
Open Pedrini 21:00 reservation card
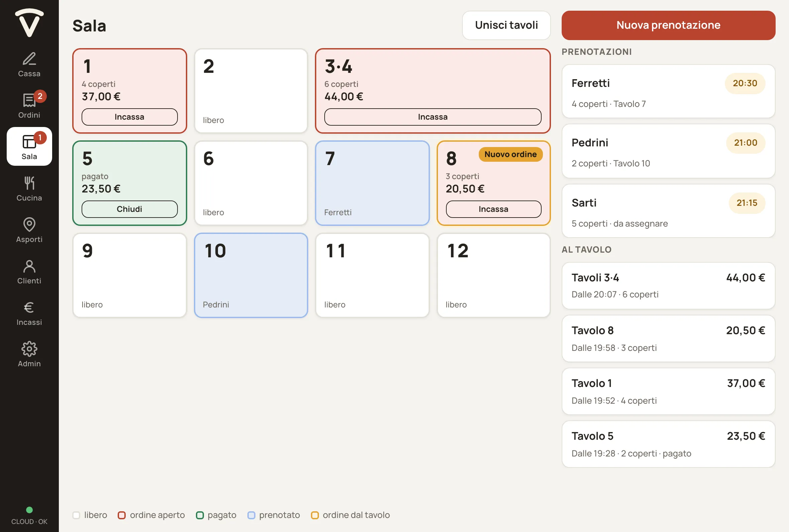tap(668, 151)
